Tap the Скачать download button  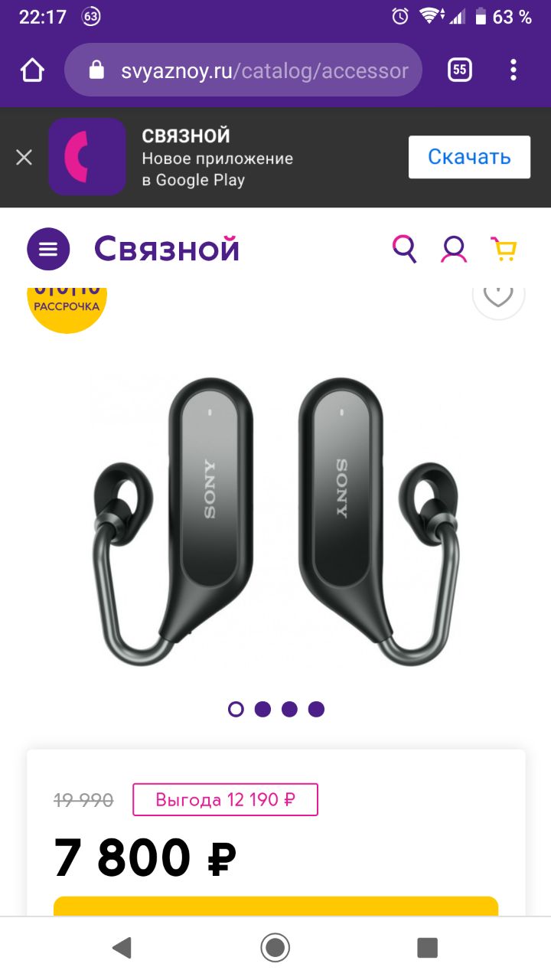coord(469,157)
